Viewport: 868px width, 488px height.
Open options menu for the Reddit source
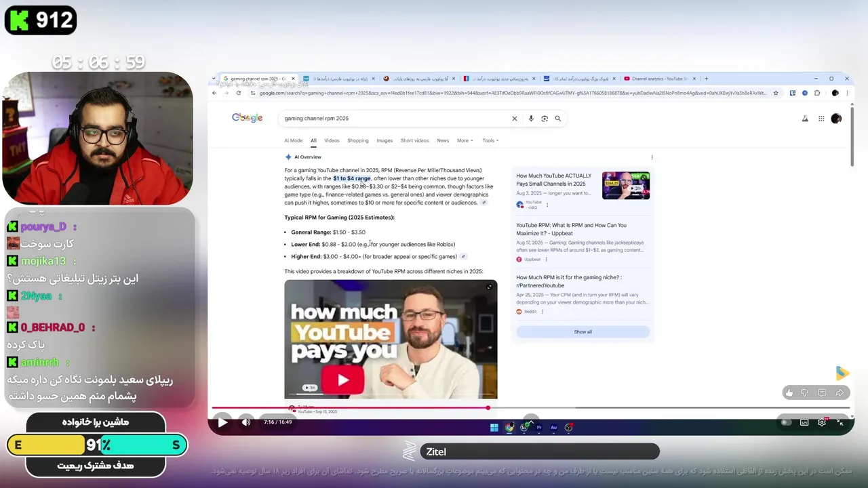pos(542,312)
